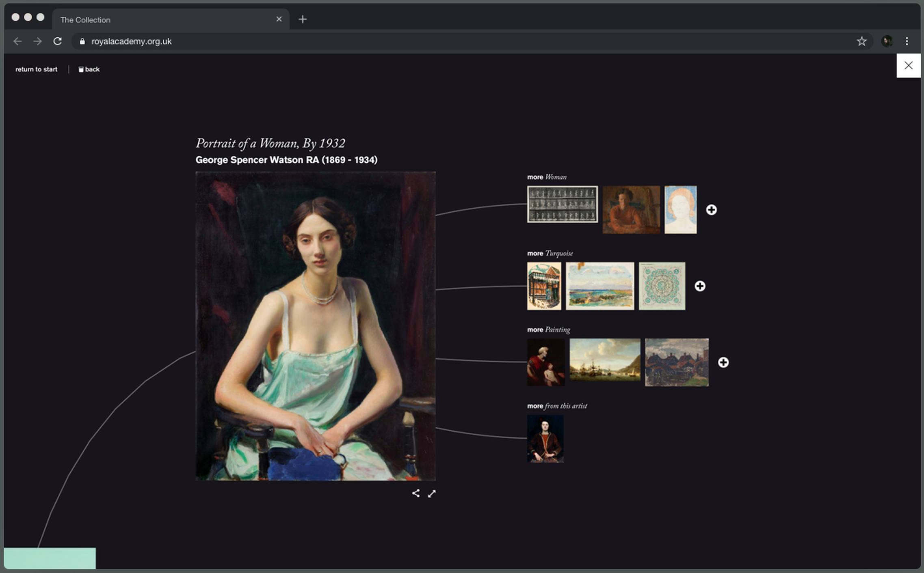The width and height of the screenshot is (924, 573).
Task: Reload the page
Action: click(x=58, y=41)
